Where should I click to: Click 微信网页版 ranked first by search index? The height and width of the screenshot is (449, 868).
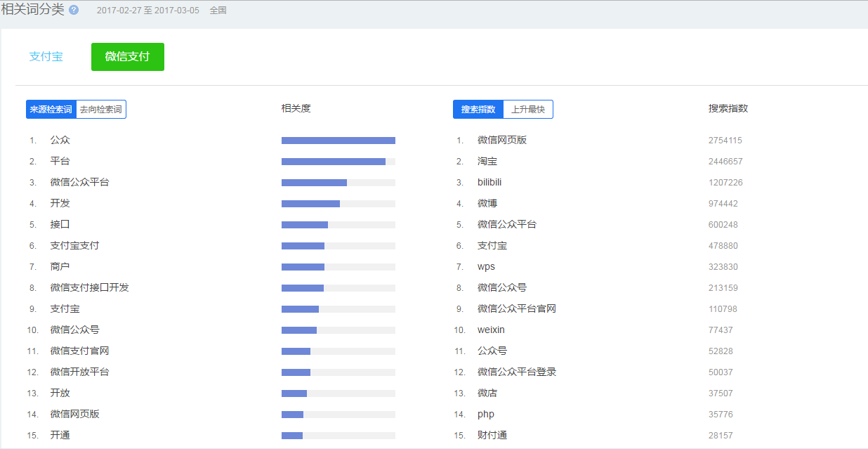(502, 141)
